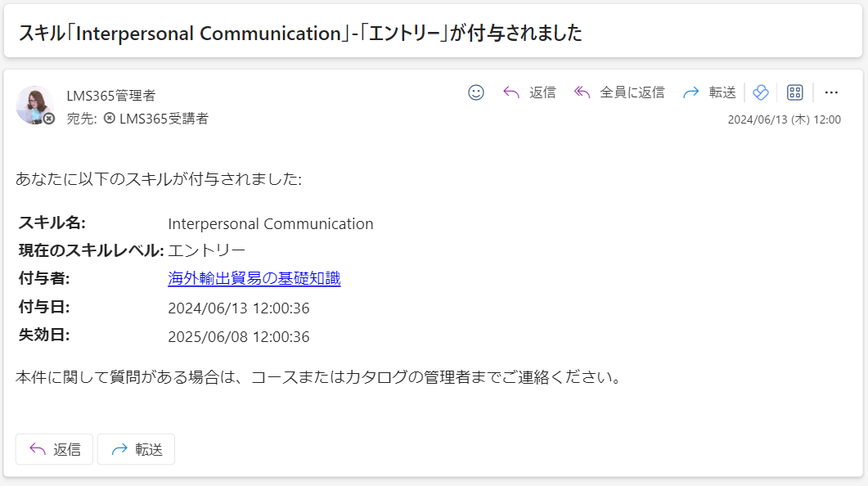The height and width of the screenshot is (486, 868).
Task: Click the 返信 label in the top toolbar
Action: point(542,92)
